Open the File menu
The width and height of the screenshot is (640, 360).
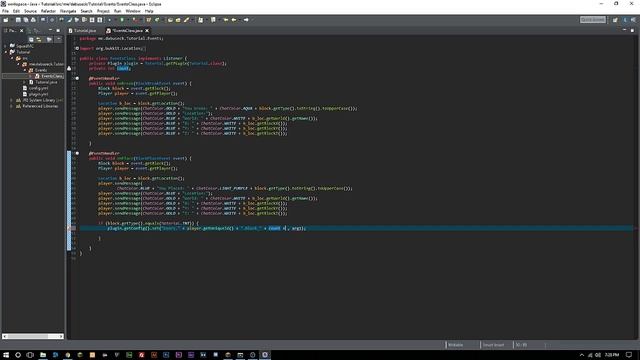[x=5, y=11]
